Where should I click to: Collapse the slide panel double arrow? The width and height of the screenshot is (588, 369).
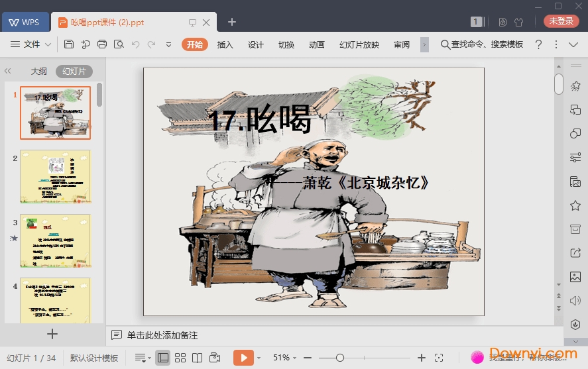pos(7,71)
